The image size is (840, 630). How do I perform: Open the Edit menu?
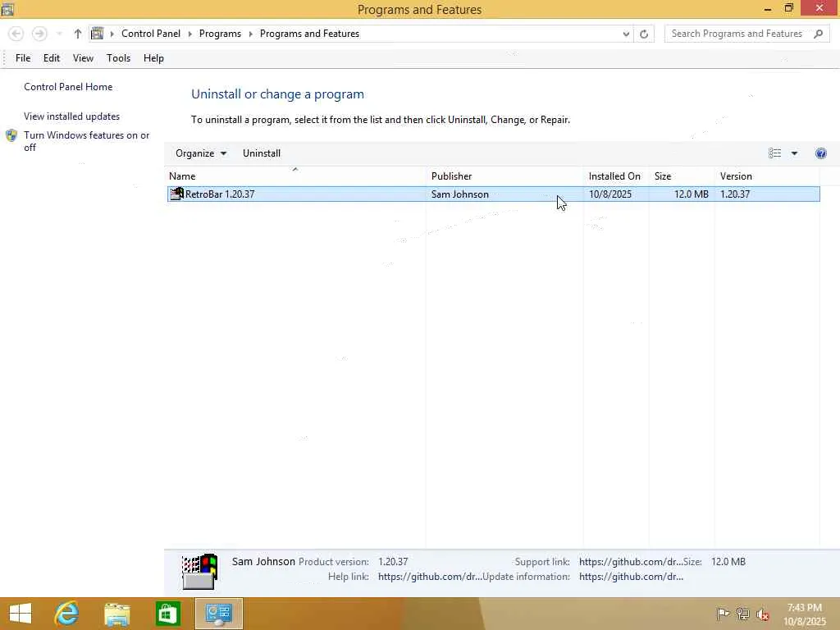point(52,58)
